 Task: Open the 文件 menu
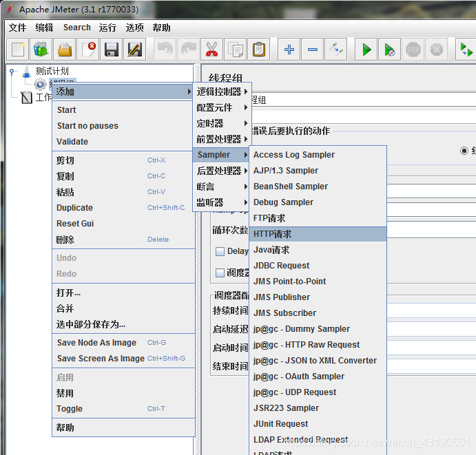tap(17, 28)
